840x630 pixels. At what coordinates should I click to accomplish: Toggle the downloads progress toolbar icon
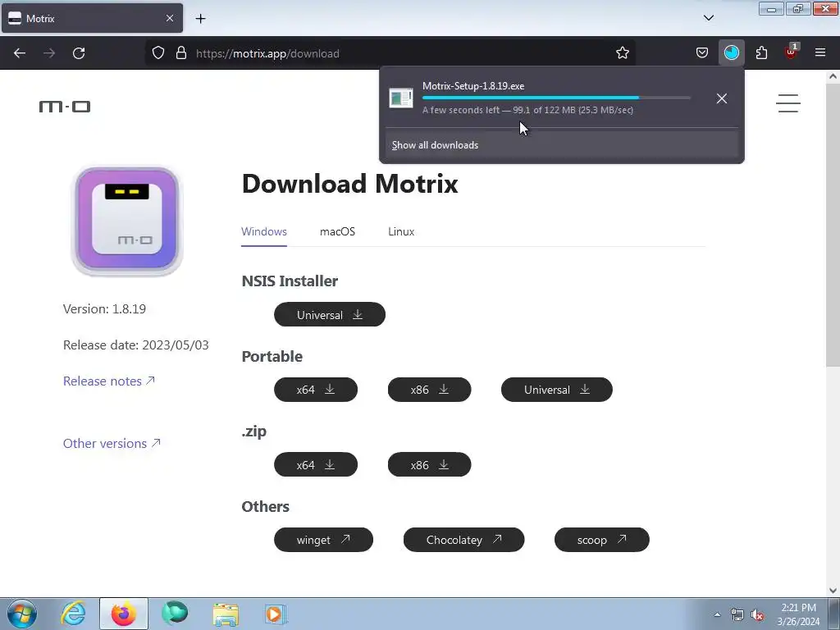[731, 53]
